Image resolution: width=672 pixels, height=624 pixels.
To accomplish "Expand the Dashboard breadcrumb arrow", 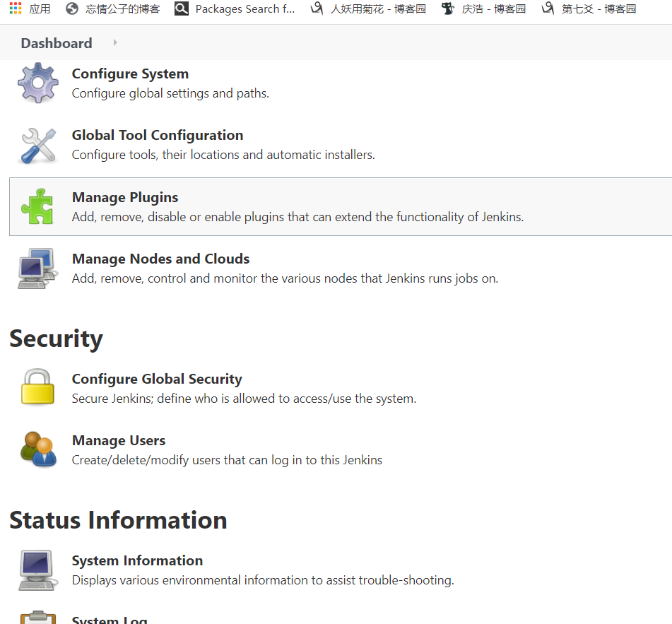I will [115, 42].
